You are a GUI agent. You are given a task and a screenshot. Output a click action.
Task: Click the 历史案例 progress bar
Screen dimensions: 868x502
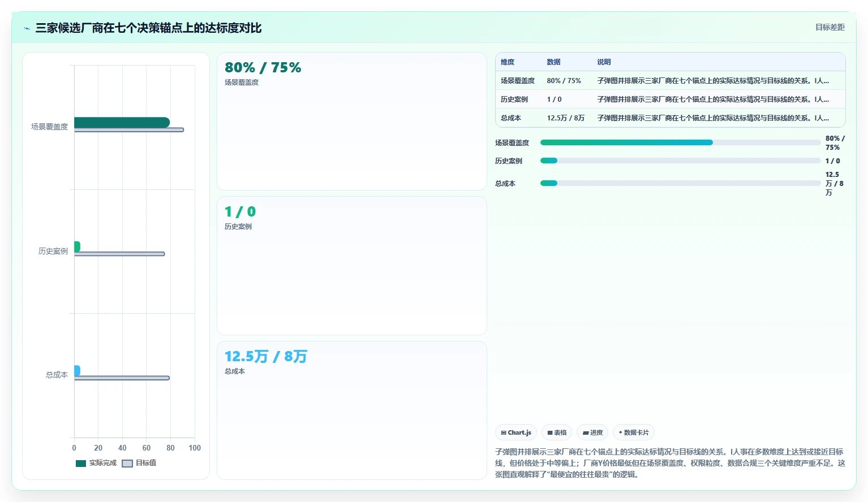(x=680, y=161)
